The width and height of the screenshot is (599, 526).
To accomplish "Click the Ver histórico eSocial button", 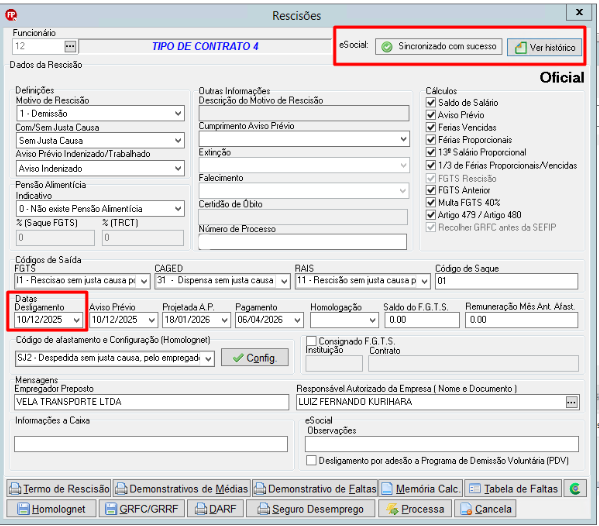I will click(x=544, y=47).
